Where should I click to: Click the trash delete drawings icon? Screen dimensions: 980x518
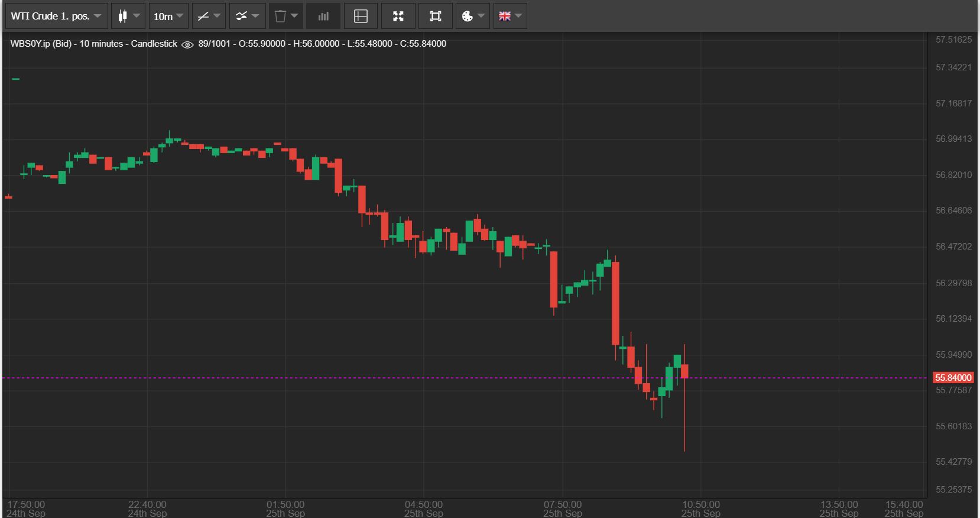pyautogui.click(x=280, y=16)
